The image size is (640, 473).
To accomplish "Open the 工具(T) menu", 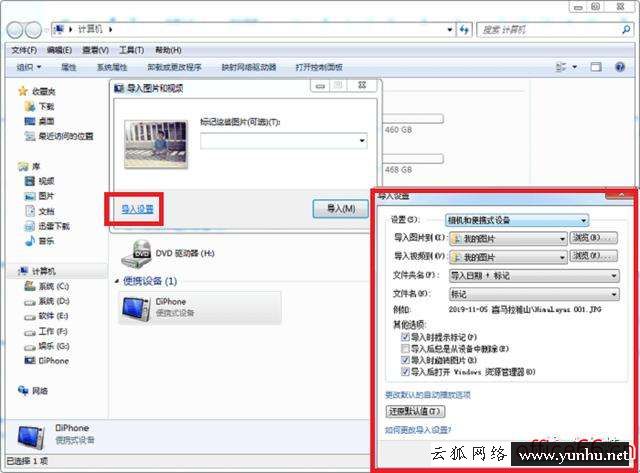I will pos(131,50).
